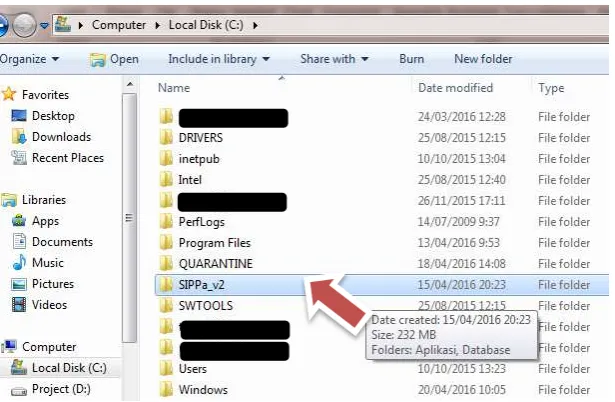Click the PerfLogs folder name

202,222
